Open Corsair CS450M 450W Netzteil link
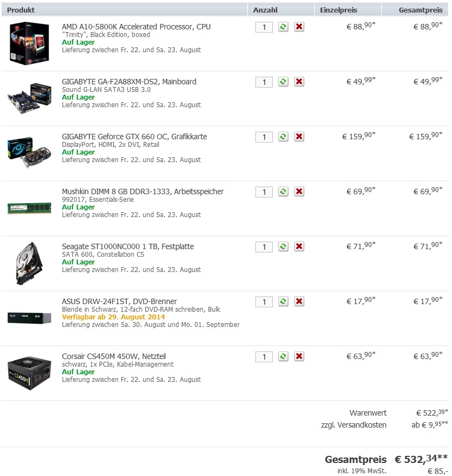The width and height of the screenshot is (452, 476). [114, 356]
